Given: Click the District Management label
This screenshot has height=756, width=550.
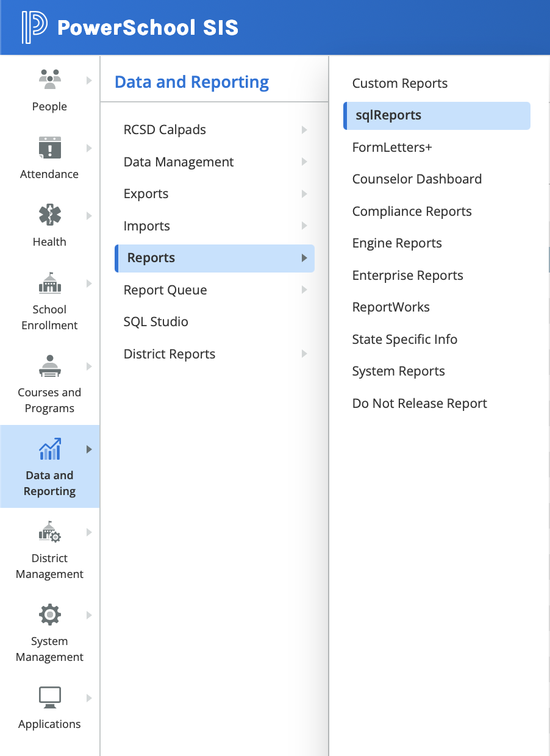Looking at the screenshot, I should tap(49, 566).
